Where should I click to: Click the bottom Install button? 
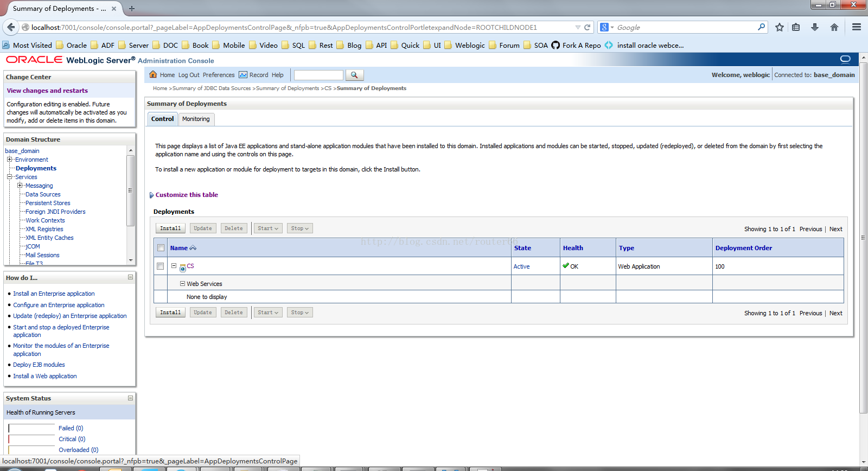tap(170, 313)
